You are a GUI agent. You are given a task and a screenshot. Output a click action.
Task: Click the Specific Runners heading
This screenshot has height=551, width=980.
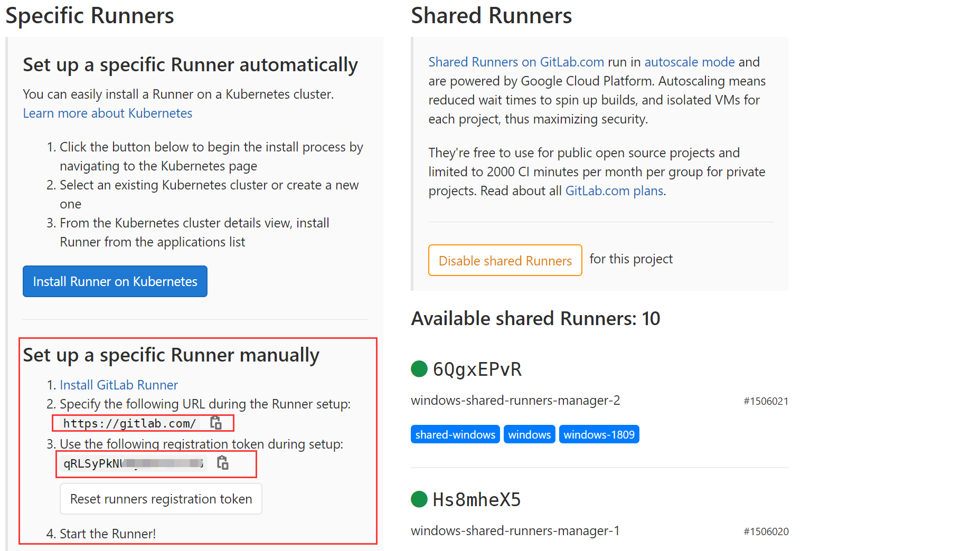pyautogui.click(x=90, y=15)
